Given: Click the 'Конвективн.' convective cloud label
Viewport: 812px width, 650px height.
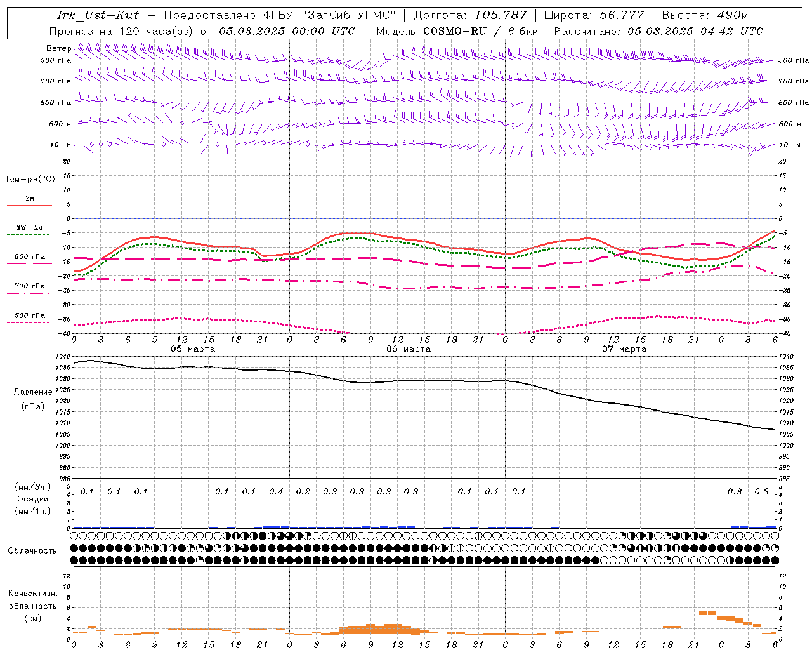Looking at the screenshot, I should 32,594.
